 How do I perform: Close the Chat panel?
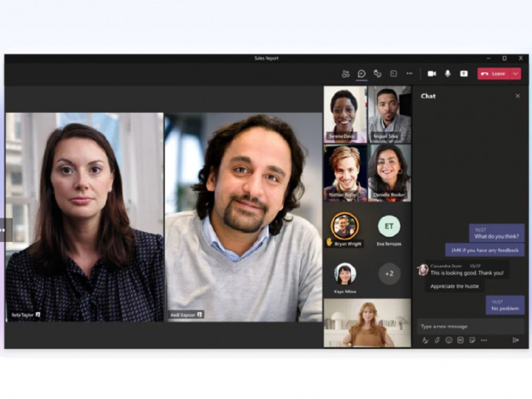click(x=518, y=96)
